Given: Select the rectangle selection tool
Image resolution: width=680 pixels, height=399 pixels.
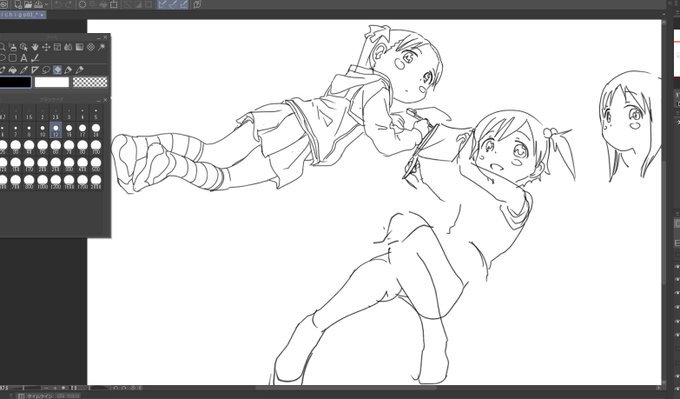Looking at the screenshot, I should click(x=13, y=58).
